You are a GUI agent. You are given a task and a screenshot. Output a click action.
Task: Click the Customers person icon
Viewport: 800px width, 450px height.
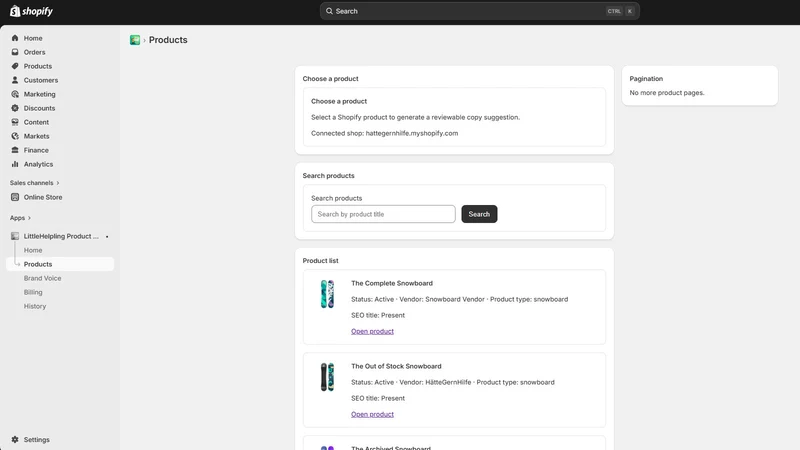15,80
